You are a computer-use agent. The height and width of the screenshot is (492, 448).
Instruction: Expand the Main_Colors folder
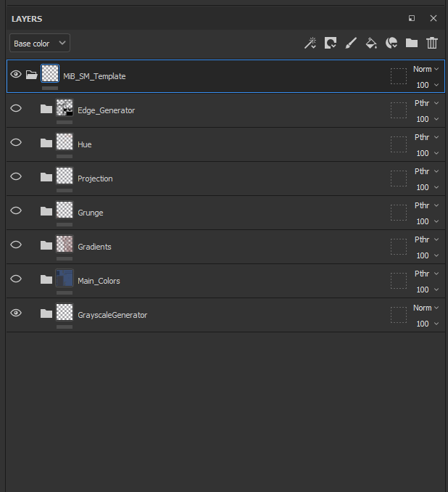tap(46, 279)
